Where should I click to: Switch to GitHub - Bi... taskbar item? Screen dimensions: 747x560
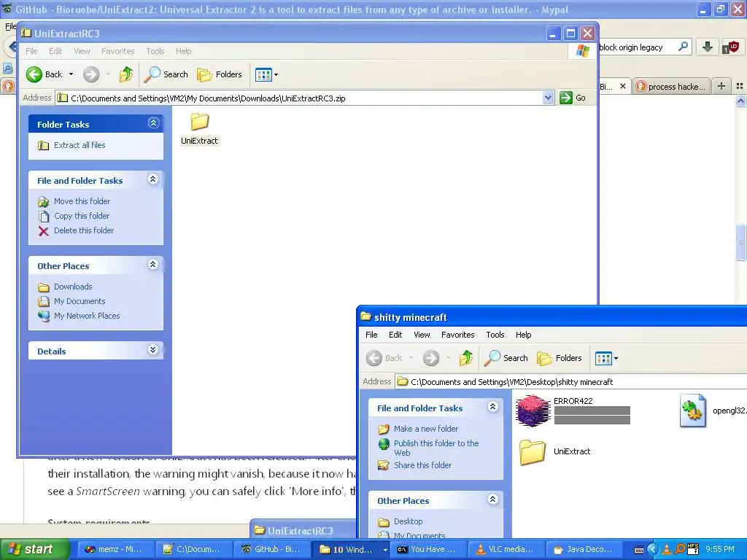(x=273, y=550)
